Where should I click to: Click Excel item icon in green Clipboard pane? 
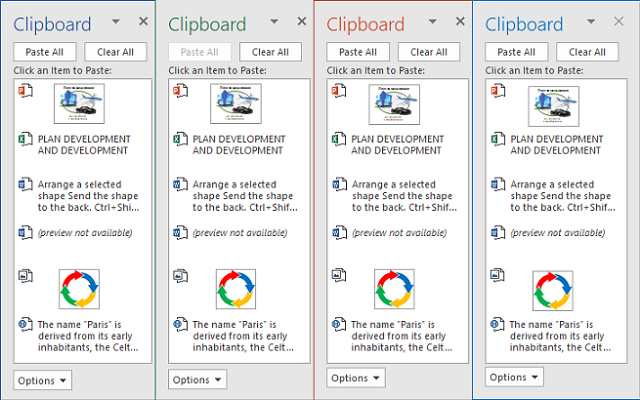click(180, 139)
